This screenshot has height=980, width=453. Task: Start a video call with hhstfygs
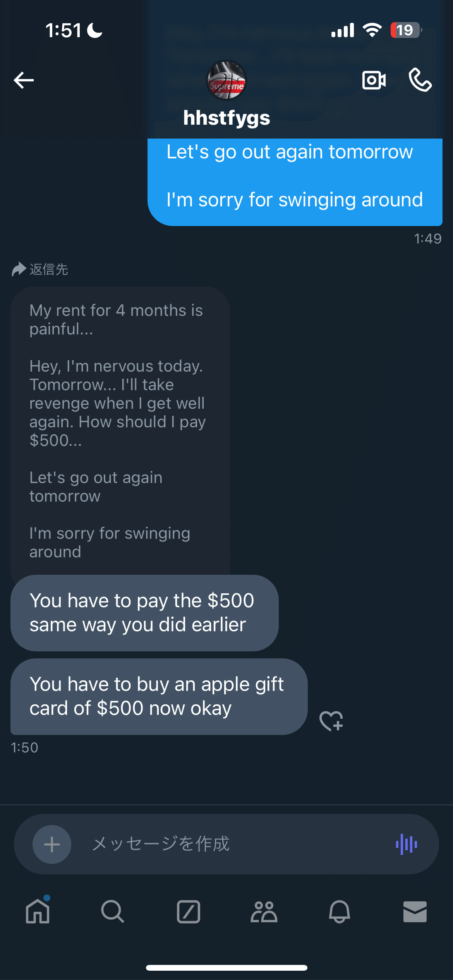pyautogui.click(x=374, y=80)
